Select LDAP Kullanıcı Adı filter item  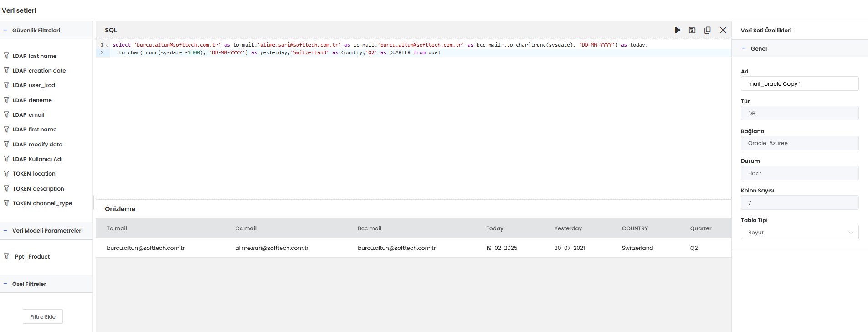pyautogui.click(x=37, y=159)
